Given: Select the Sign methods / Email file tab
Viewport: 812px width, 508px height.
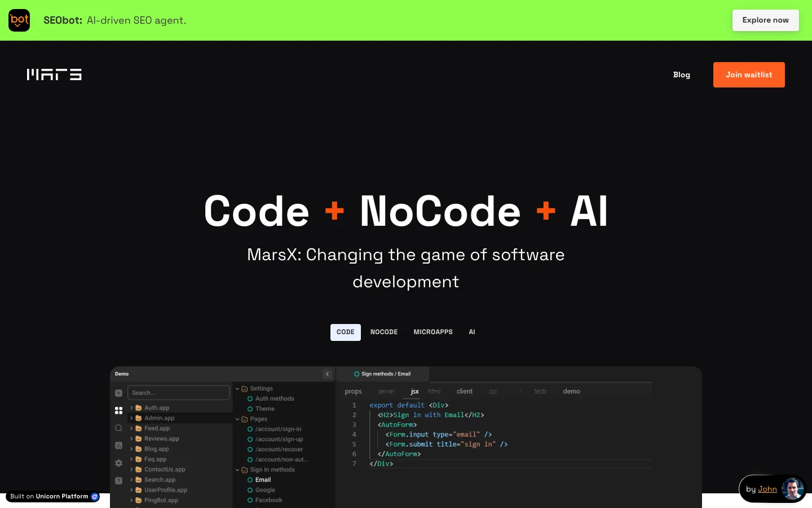Looking at the screenshot, I should coord(383,374).
